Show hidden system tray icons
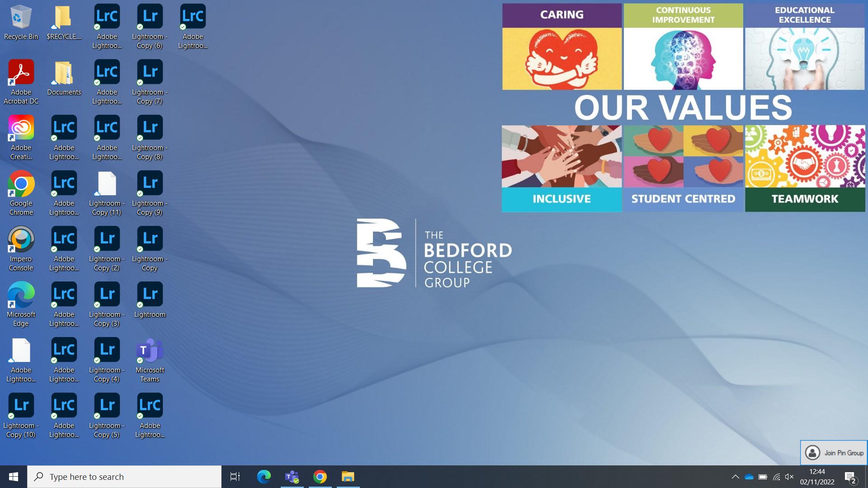 [x=735, y=477]
